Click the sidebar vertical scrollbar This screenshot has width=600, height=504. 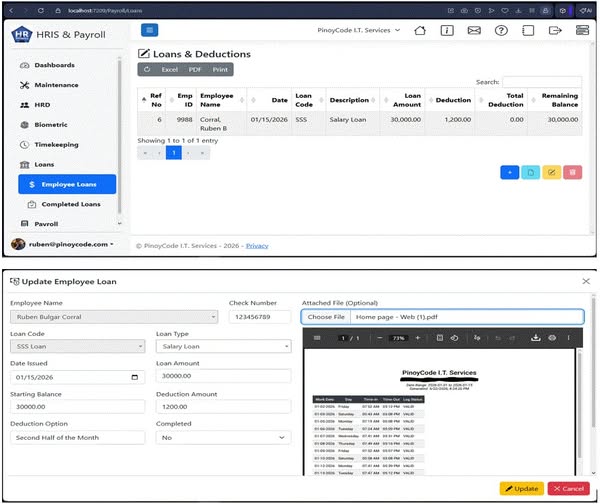click(119, 138)
